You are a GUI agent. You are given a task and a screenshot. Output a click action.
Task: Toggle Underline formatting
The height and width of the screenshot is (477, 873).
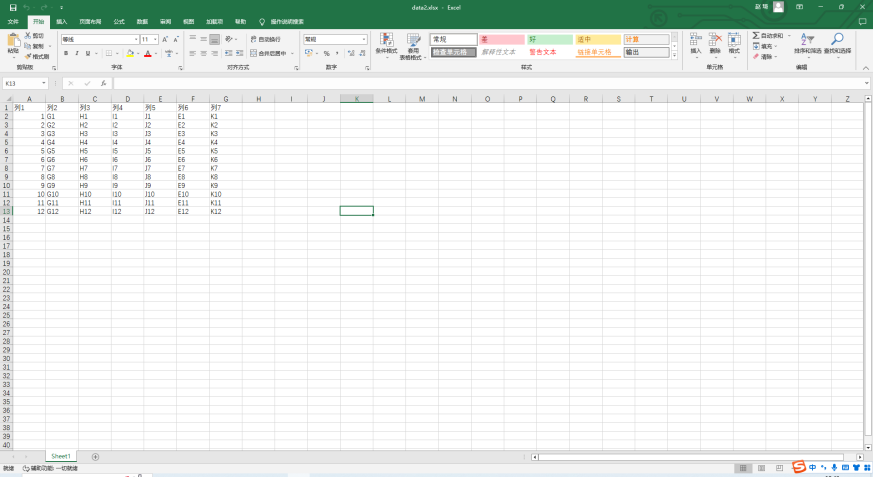tap(87, 53)
